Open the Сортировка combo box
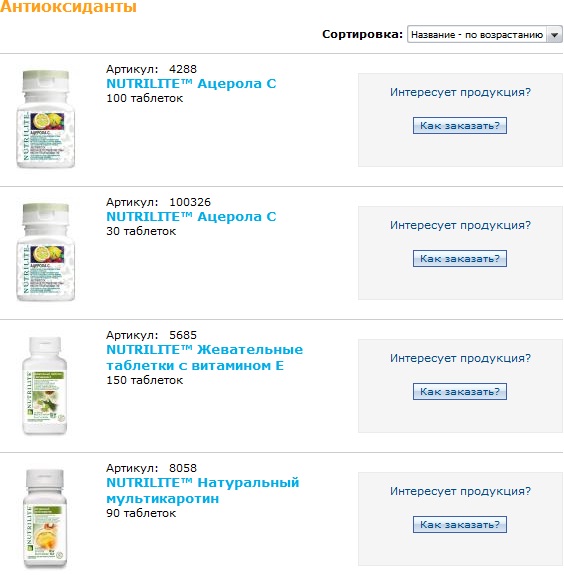 (484, 35)
